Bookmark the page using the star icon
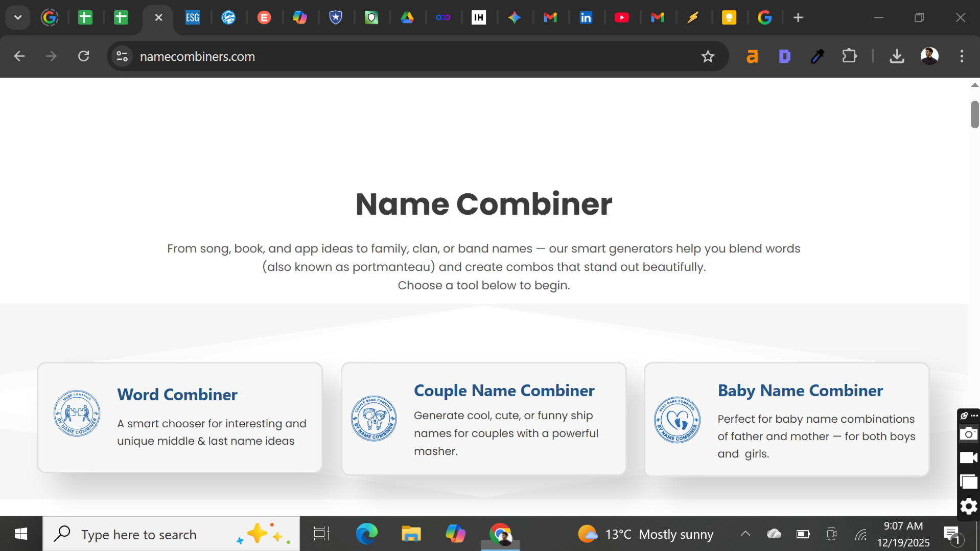Image resolution: width=980 pixels, height=551 pixels. [x=708, y=56]
